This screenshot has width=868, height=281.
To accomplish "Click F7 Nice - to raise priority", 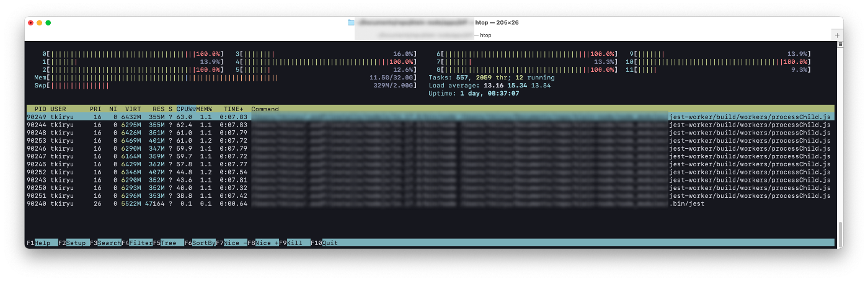I will [232, 243].
